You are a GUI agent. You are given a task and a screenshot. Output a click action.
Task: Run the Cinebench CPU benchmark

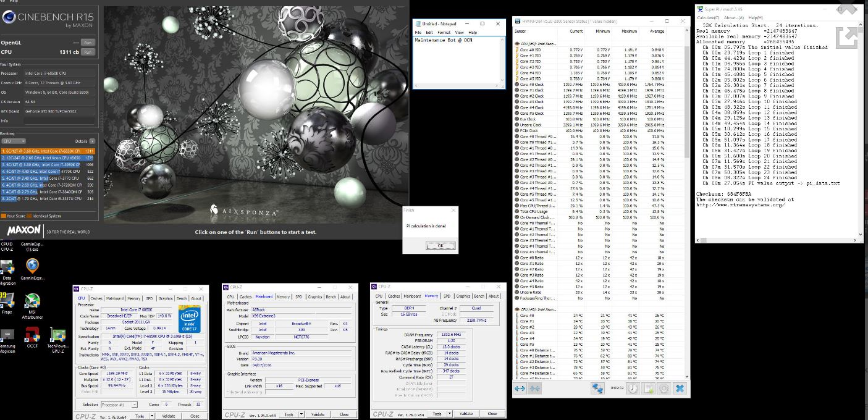(x=88, y=52)
